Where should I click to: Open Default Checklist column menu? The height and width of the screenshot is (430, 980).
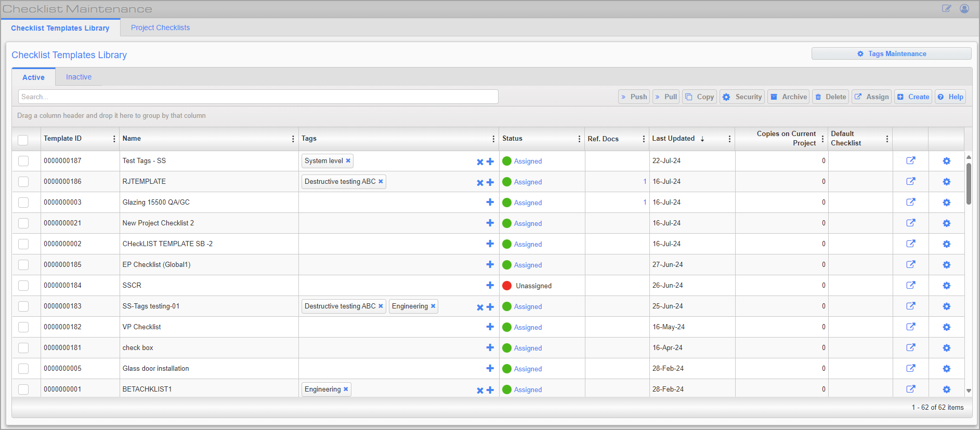coord(887,139)
